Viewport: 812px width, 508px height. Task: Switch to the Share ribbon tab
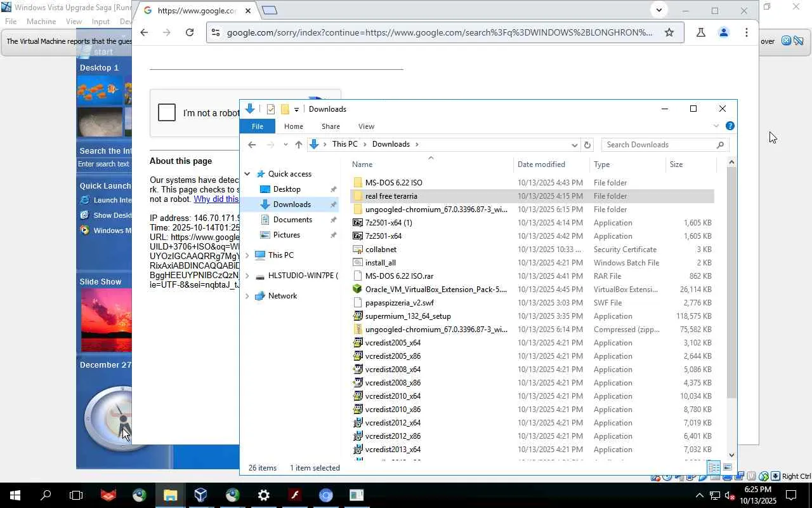click(x=331, y=126)
